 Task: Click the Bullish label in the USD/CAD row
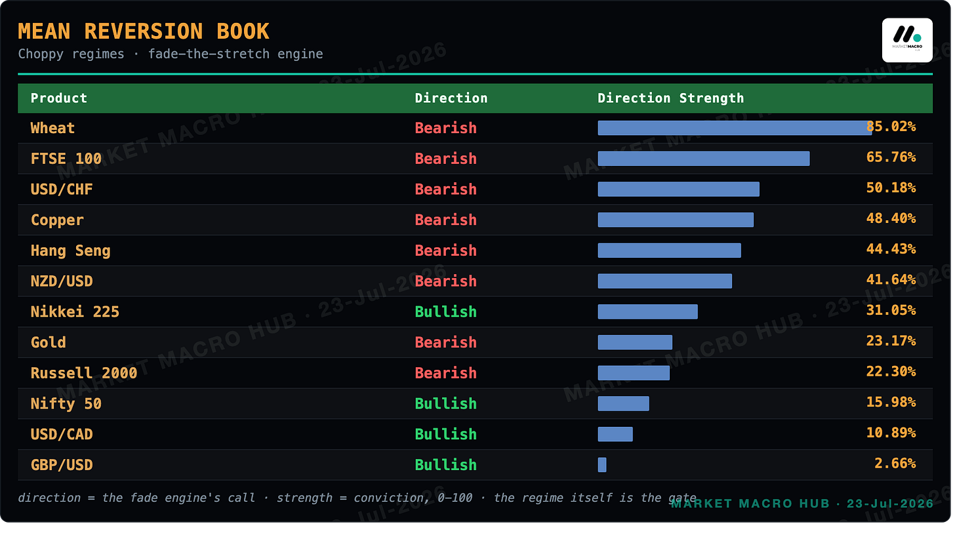click(x=446, y=434)
